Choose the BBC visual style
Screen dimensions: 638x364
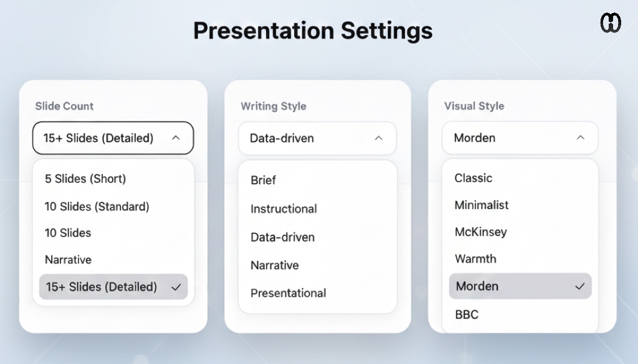(x=467, y=314)
